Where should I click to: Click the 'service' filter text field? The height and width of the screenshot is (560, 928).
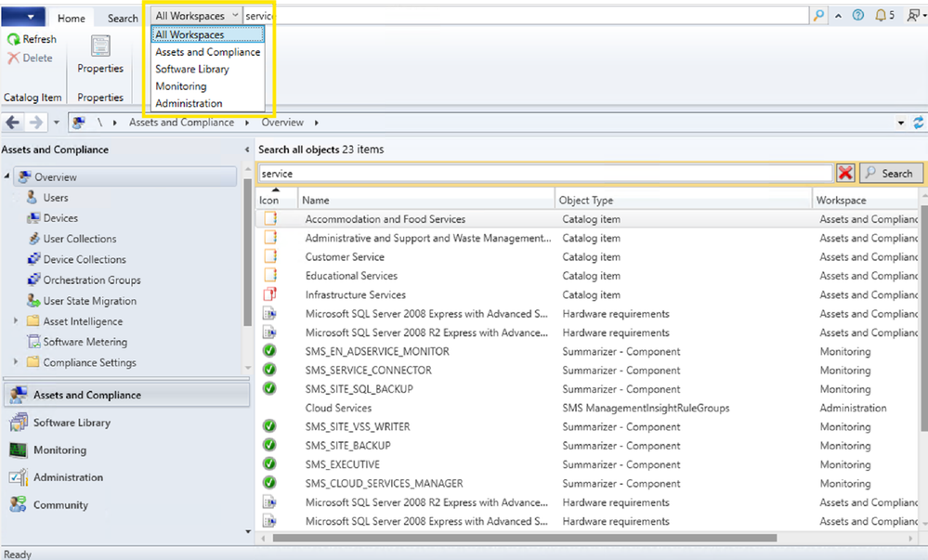click(545, 174)
